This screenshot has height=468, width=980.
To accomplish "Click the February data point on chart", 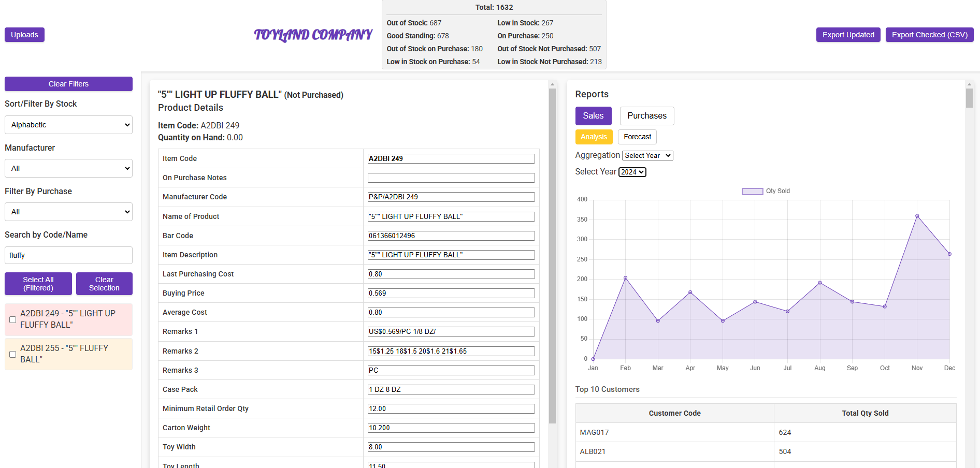I will point(625,278).
